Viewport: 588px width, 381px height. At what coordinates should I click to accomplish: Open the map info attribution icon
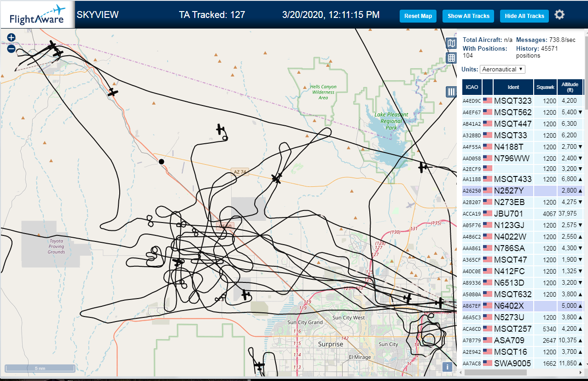[446, 367]
